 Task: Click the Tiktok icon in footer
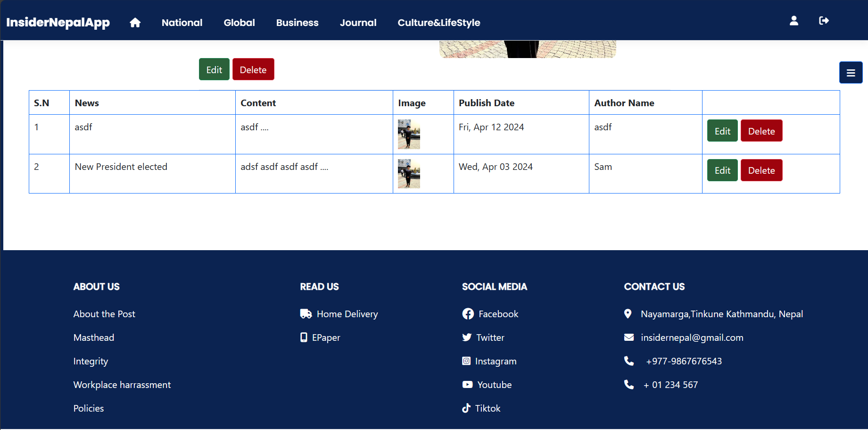pyautogui.click(x=466, y=408)
